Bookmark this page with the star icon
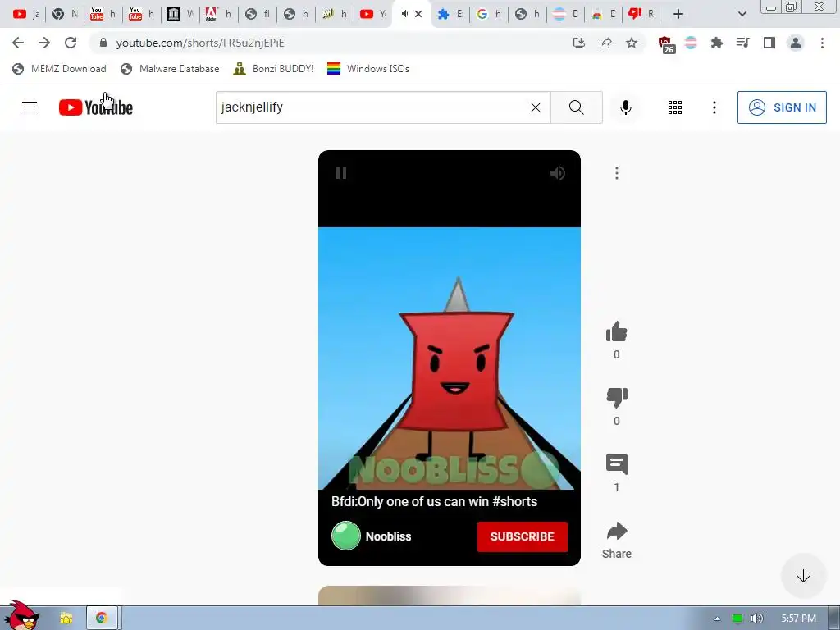Image resolution: width=840 pixels, height=630 pixels. (632, 43)
